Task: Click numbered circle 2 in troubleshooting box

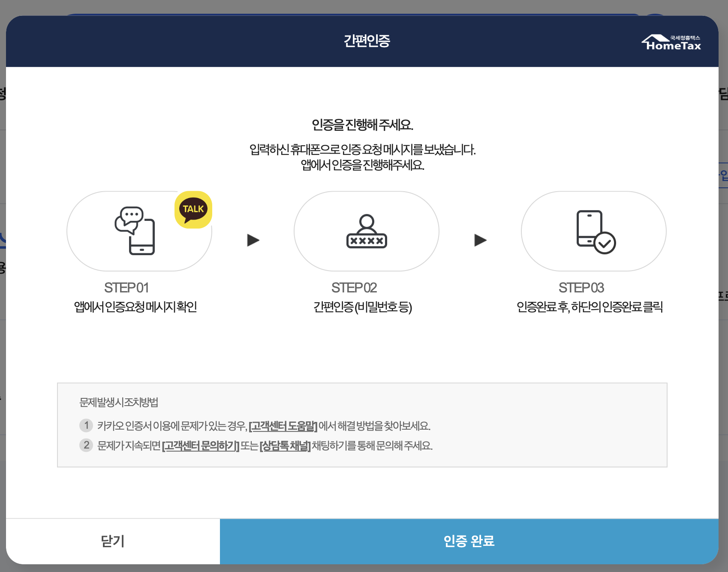Action: click(86, 446)
